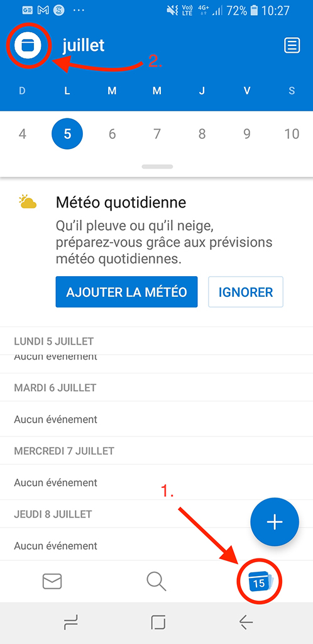Image resolution: width=313 pixels, height=644 pixels.
Task: Open the account avatar menu icon
Action: click(28, 45)
